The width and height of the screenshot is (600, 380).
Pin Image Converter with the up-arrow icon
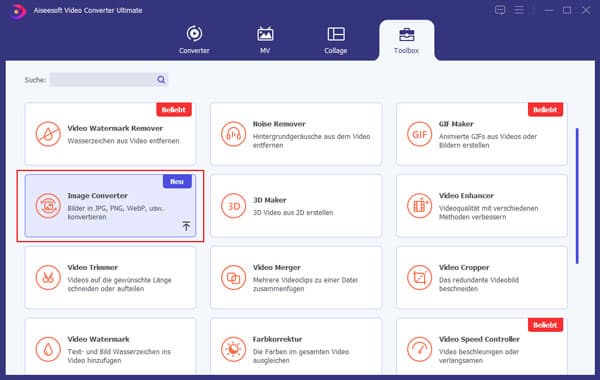186,226
